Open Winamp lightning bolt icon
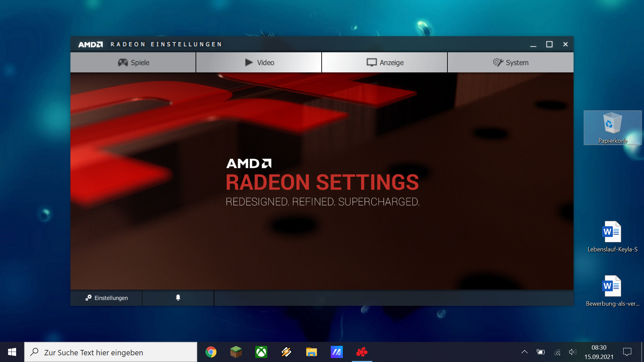Screen dimensions: 644x362 tap(286, 352)
